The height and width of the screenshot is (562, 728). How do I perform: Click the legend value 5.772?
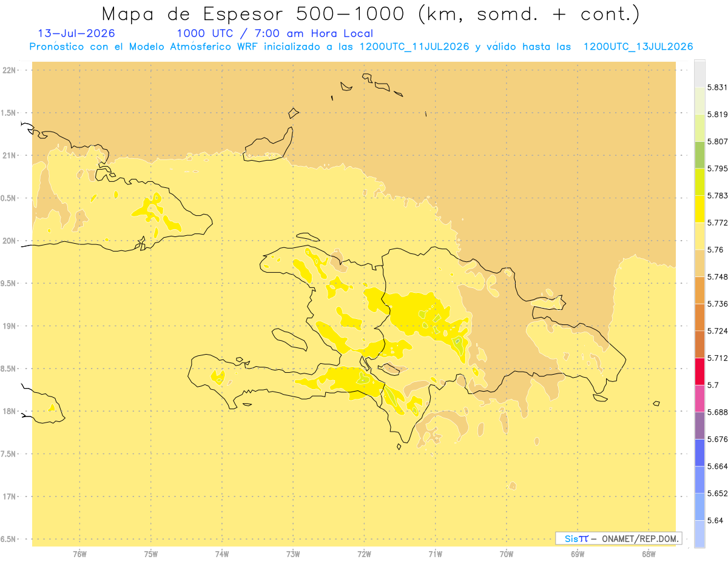click(717, 222)
